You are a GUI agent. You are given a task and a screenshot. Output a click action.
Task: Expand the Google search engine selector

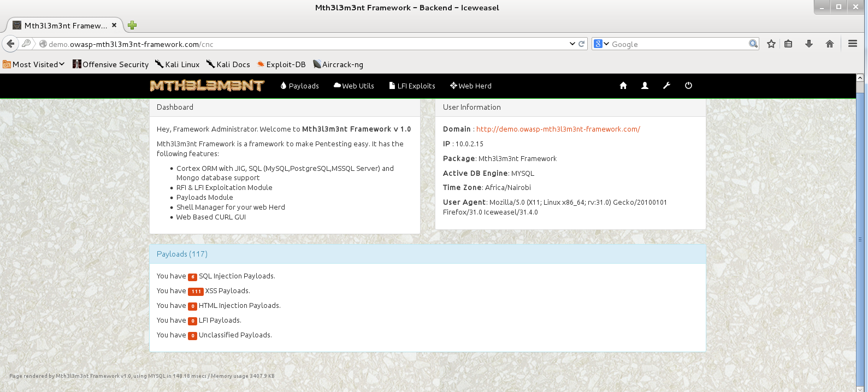[x=601, y=44]
